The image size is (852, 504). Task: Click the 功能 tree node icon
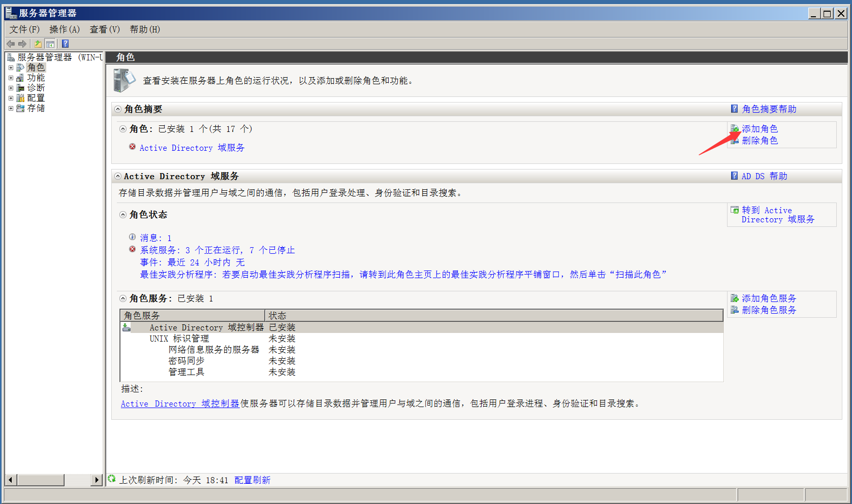click(x=20, y=78)
